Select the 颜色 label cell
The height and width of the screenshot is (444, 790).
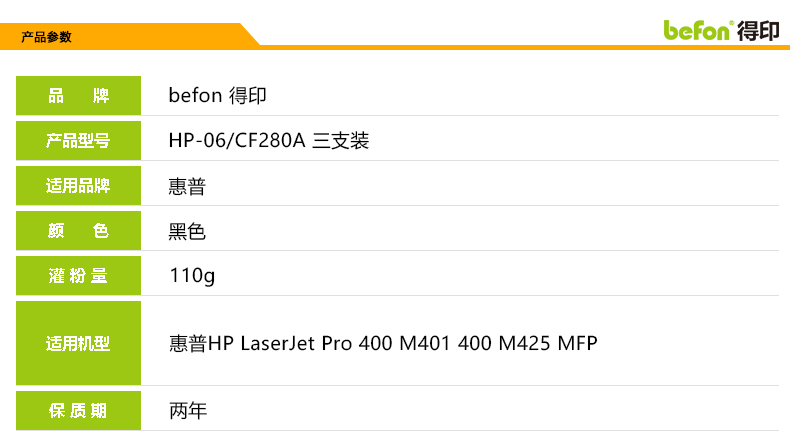pyautogui.click(x=78, y=231)
